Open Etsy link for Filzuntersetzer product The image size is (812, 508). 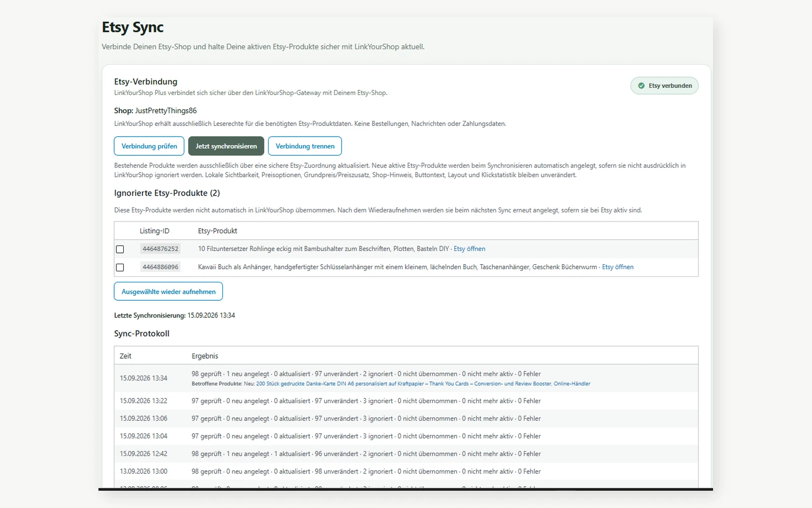469,249
